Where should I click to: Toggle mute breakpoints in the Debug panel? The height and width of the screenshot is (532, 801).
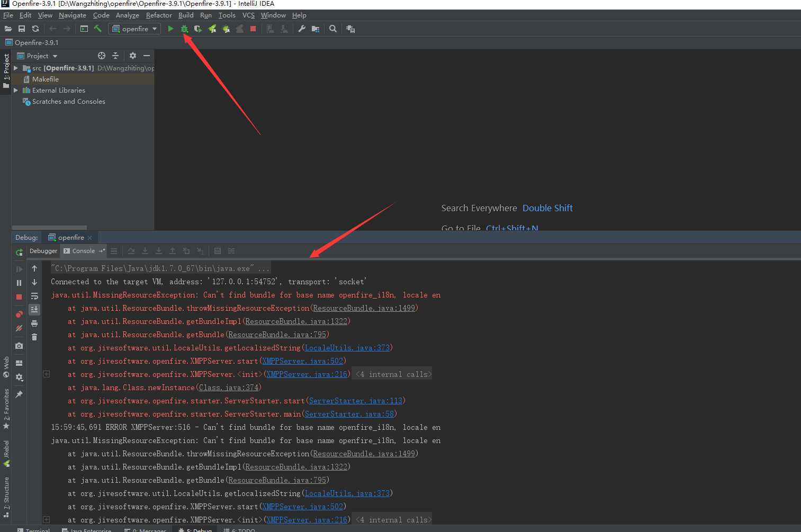[x=19, y=328]
